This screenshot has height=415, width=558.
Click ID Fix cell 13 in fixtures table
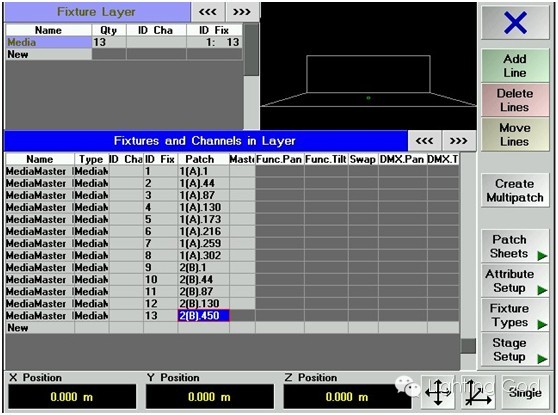pos(160,316)
